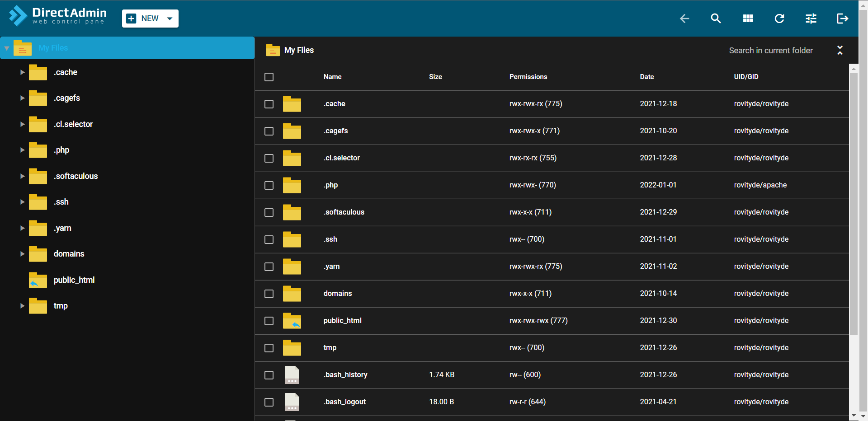Collapse the search field toggle icon
Image resolution: width=868 pixels, height=421 pixels.
(840, 50)
